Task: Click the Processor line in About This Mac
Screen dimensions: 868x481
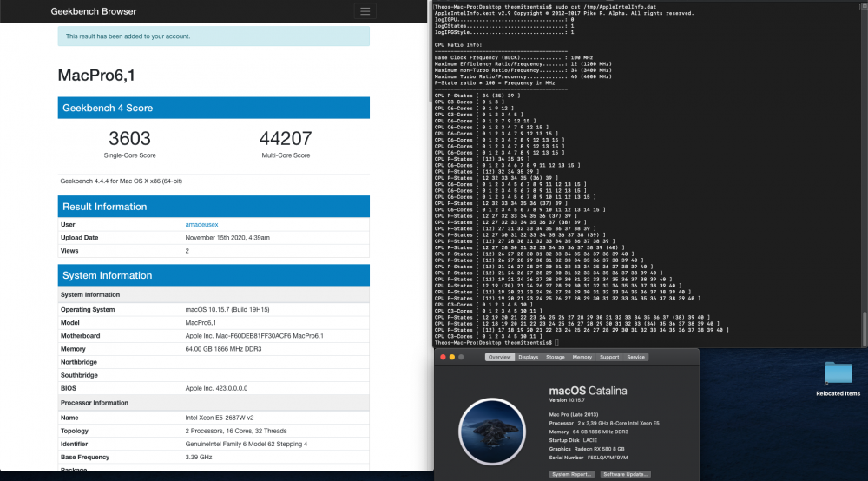Action: (x=604, y=424)
